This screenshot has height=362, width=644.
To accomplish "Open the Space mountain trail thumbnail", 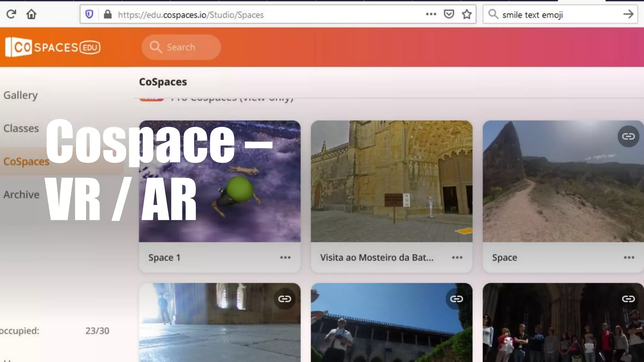I will pos(563,181).
